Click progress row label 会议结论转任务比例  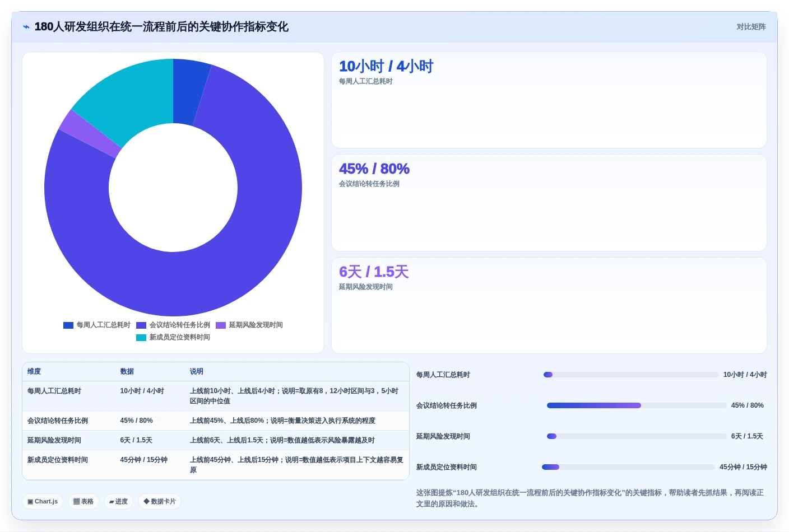447,406
